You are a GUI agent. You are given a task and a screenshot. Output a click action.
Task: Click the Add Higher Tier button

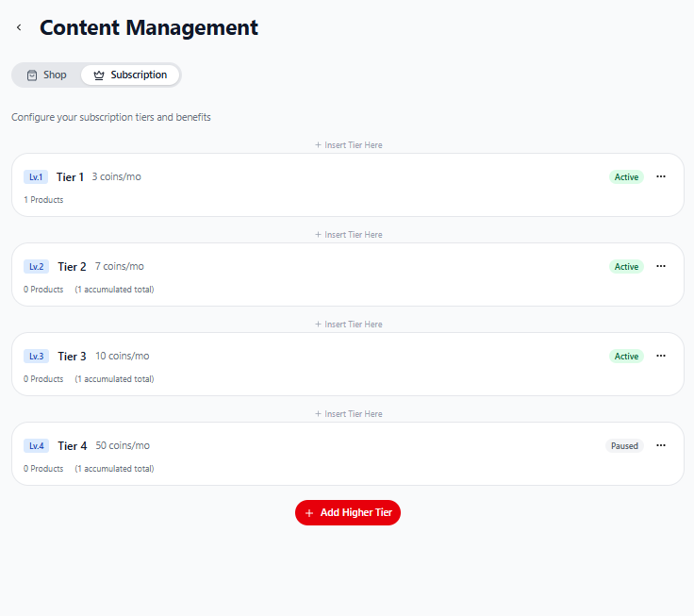[x=348, y=513]
